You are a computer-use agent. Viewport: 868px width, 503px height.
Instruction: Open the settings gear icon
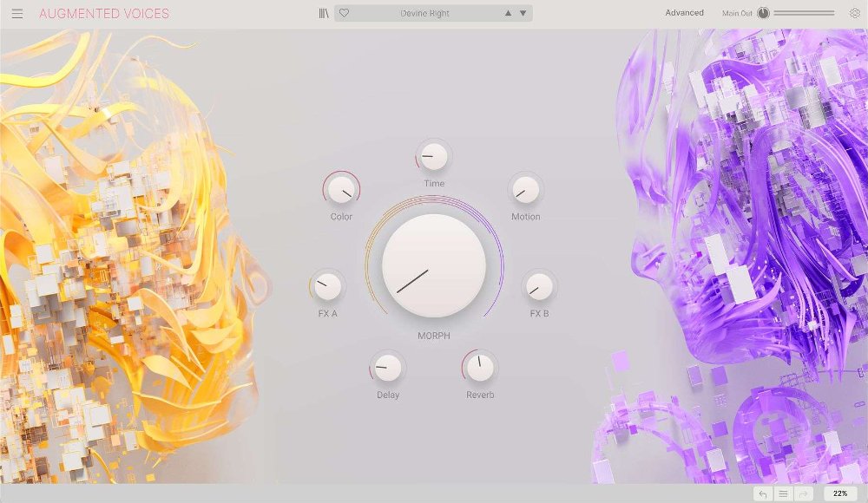854,13
